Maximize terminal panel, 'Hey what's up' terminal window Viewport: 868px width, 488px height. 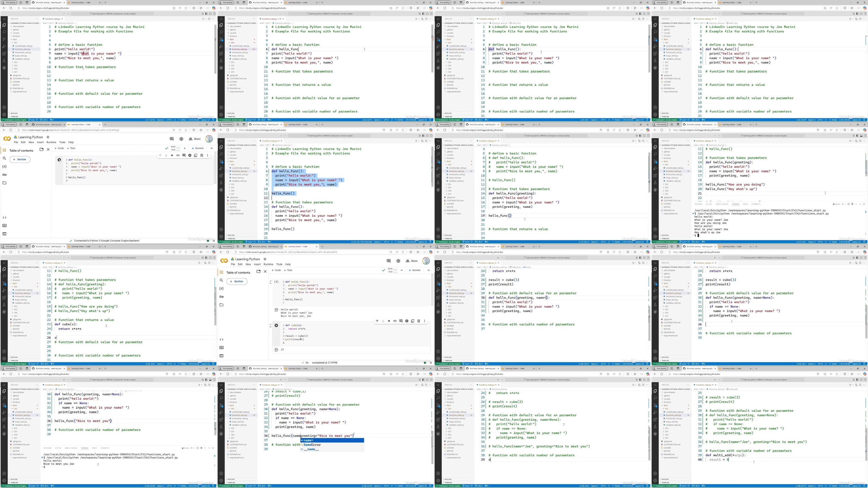pyautogui.click(x=860, y=204)
